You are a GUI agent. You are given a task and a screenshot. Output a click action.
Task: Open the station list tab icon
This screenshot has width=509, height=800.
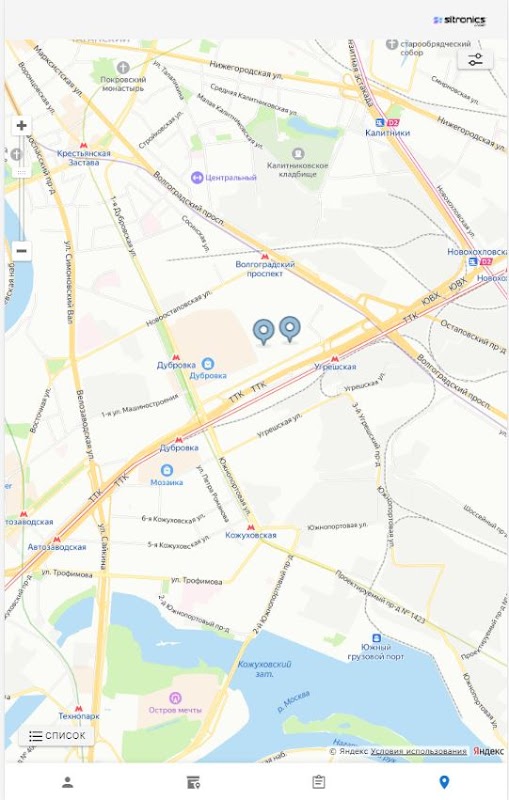(x=193, y=782)
